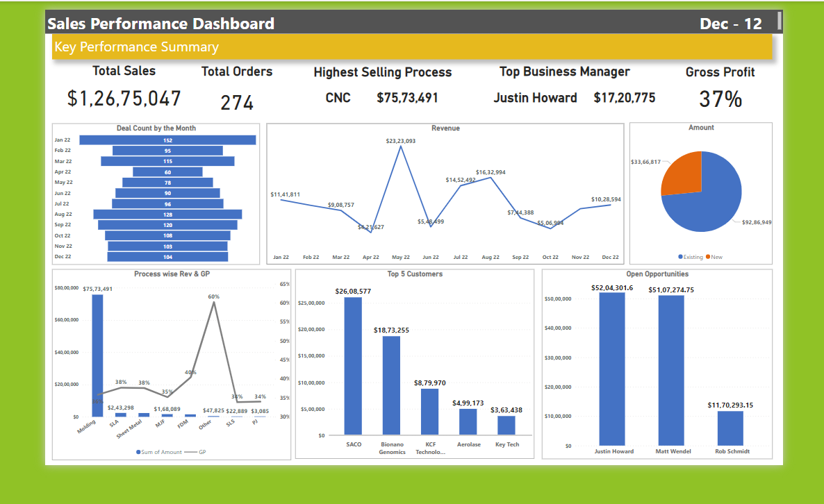Click the Total Sales value $1,26,75,047

124,99
